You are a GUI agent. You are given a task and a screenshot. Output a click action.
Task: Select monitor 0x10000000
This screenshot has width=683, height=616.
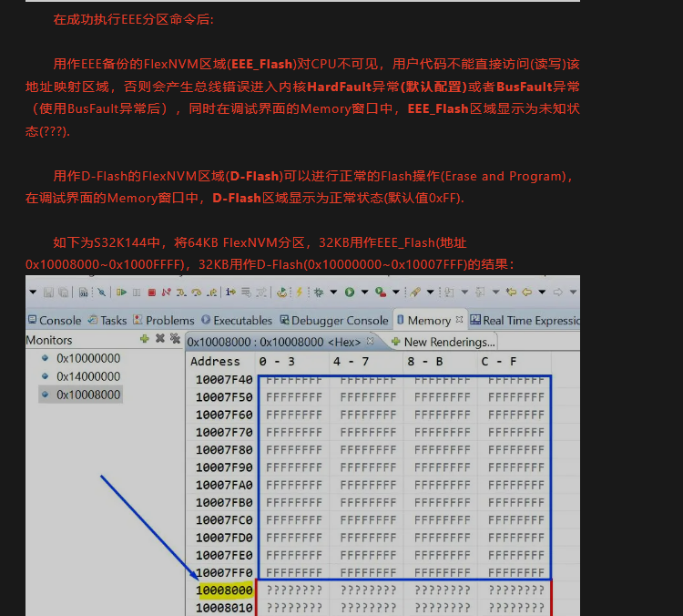(81, 358)
